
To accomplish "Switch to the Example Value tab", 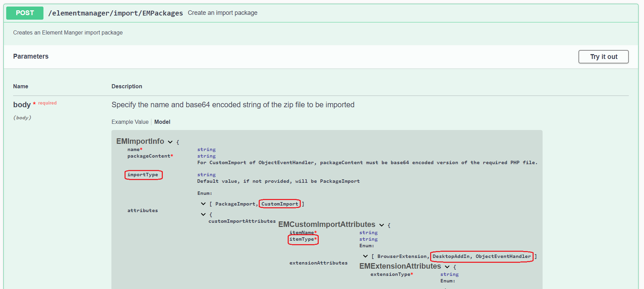I will 130,122.
